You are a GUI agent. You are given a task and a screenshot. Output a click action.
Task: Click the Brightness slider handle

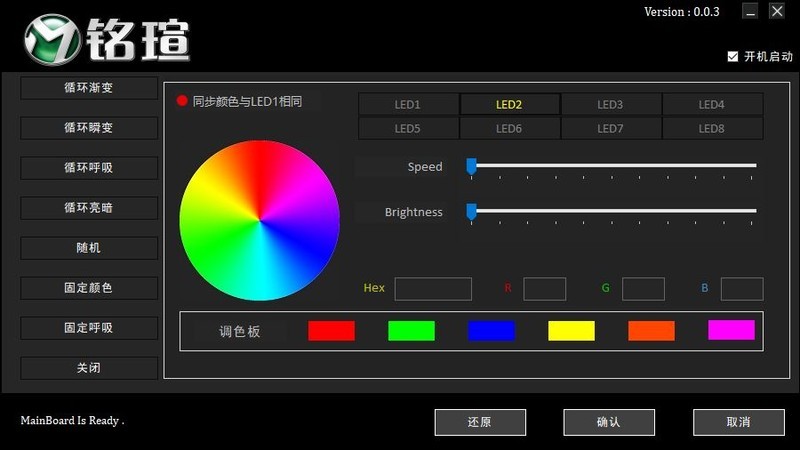click(471, 211)
